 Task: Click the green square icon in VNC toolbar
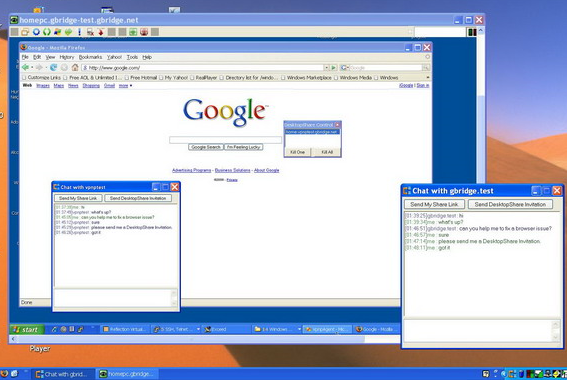coord(133,32)
